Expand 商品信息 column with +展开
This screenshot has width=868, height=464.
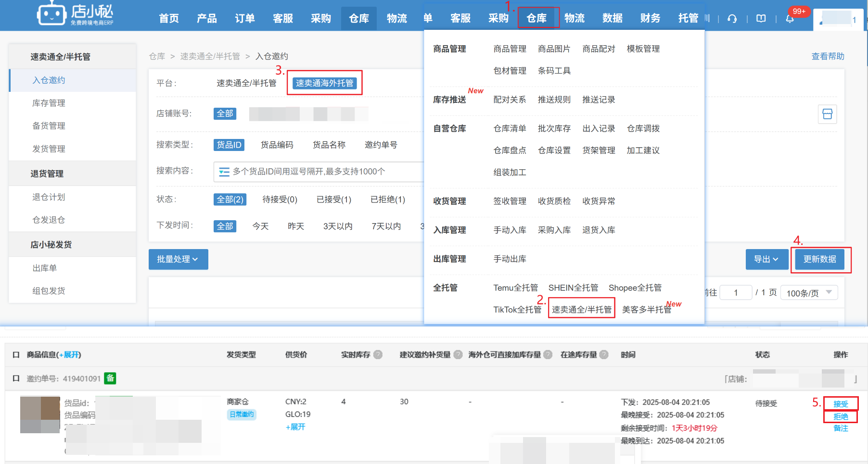pyautogui.click(x=69, y=355)
